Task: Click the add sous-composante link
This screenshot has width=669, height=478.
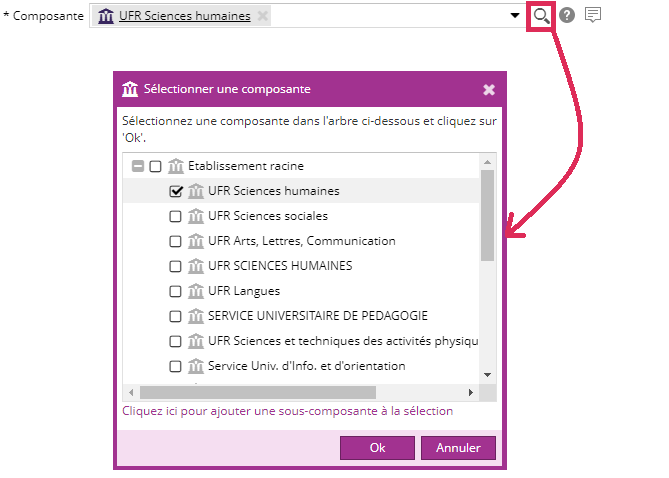Action: (x=287, y=411)
